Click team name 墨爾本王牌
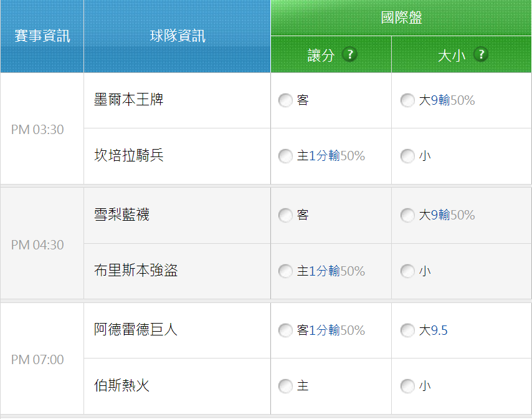This screenshot has width=532, height=419. (128, 100)
